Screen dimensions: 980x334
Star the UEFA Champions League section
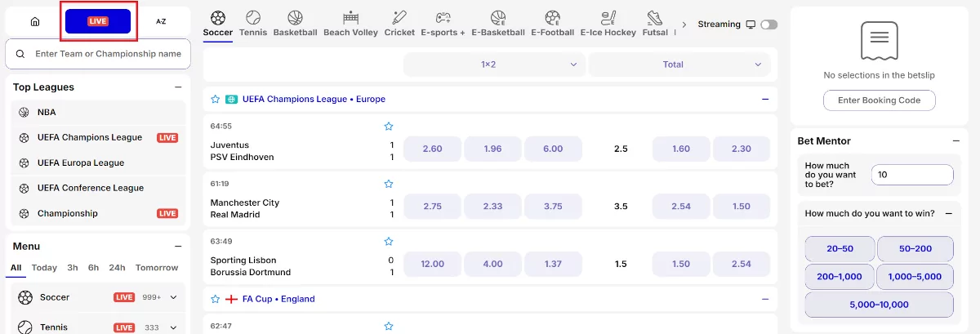point(216,99)
